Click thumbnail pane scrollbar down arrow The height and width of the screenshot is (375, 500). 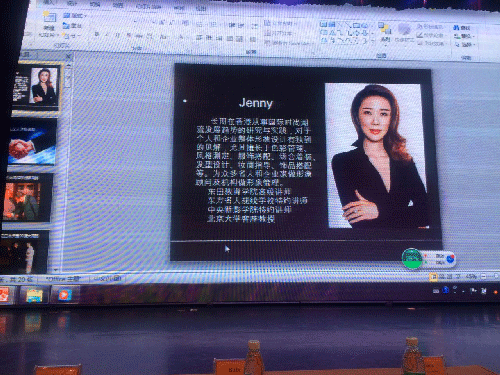pos(56,269)
